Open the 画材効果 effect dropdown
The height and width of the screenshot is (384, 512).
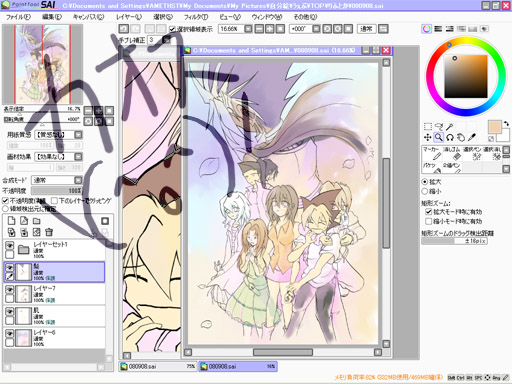(78, 157)
